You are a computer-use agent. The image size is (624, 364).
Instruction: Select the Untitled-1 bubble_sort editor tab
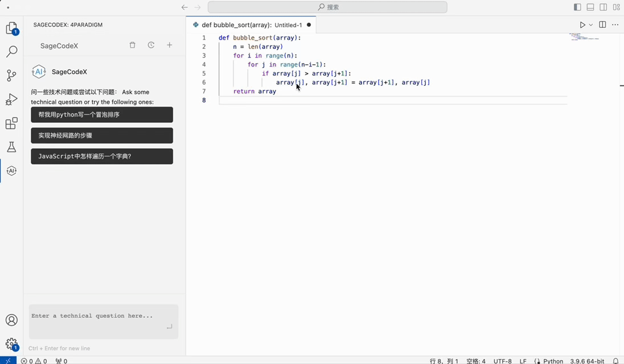click(x=251, y=24)
